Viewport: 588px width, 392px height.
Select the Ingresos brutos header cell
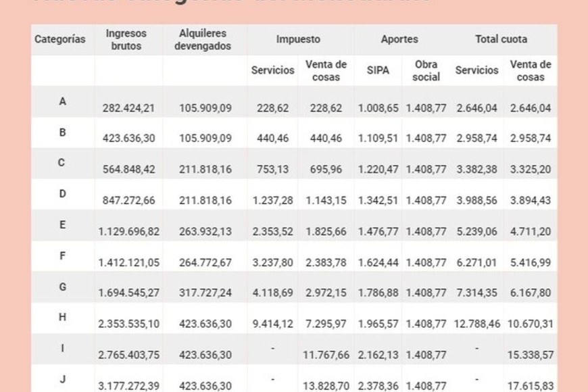pos(126,39)
